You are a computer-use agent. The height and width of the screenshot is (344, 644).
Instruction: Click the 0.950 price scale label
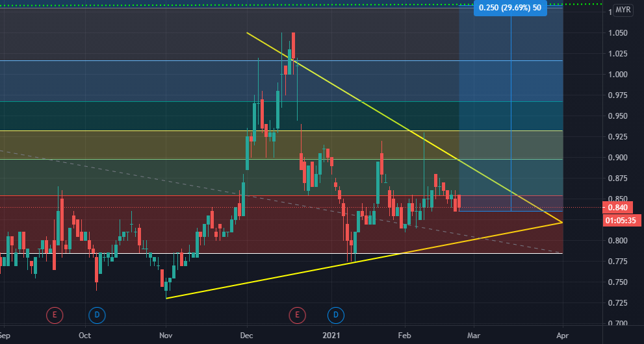(x=618, y=116)
